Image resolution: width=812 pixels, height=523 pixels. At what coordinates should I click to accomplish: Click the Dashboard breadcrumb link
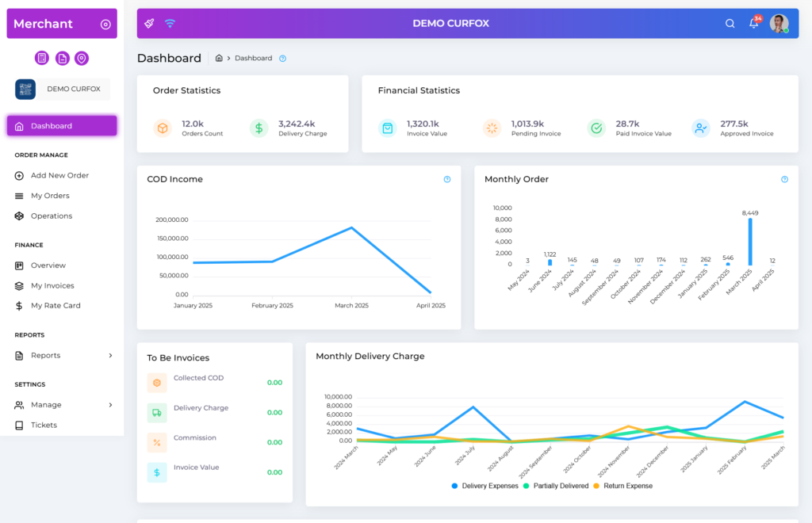pos(253,58)
